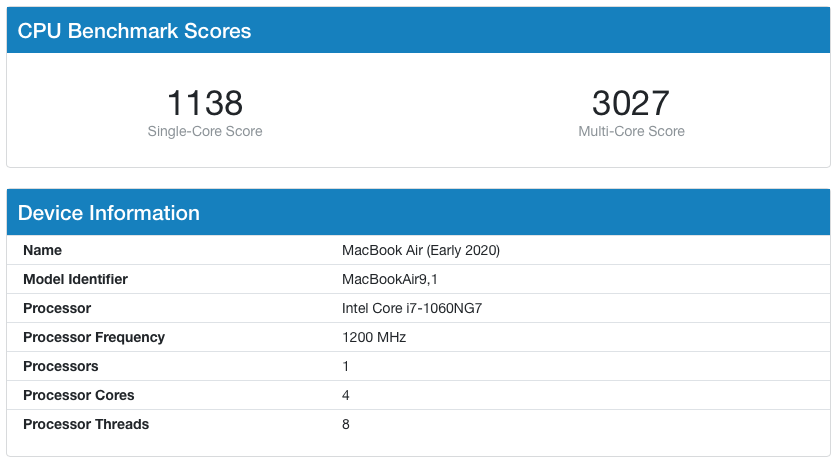Click the Processor Threads label
Image resolution: width=837 pixels, height=466 pixels.
tap(86, 424)
